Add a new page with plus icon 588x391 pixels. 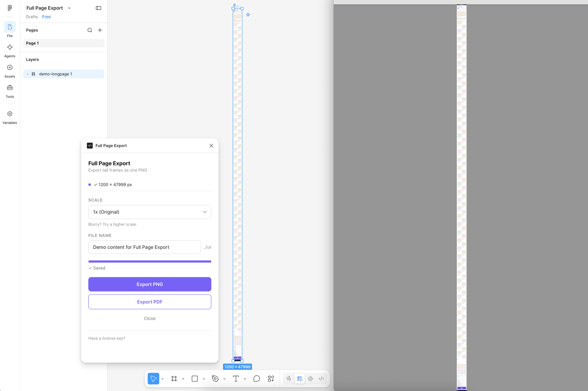click(100, 30)
